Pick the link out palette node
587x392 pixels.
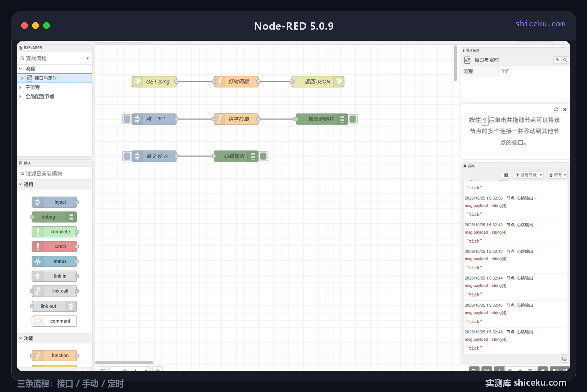[x=55, y=306]
